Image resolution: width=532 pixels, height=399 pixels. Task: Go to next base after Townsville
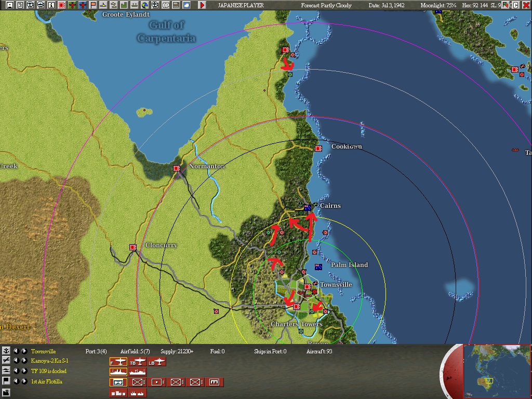pos(24,351)
